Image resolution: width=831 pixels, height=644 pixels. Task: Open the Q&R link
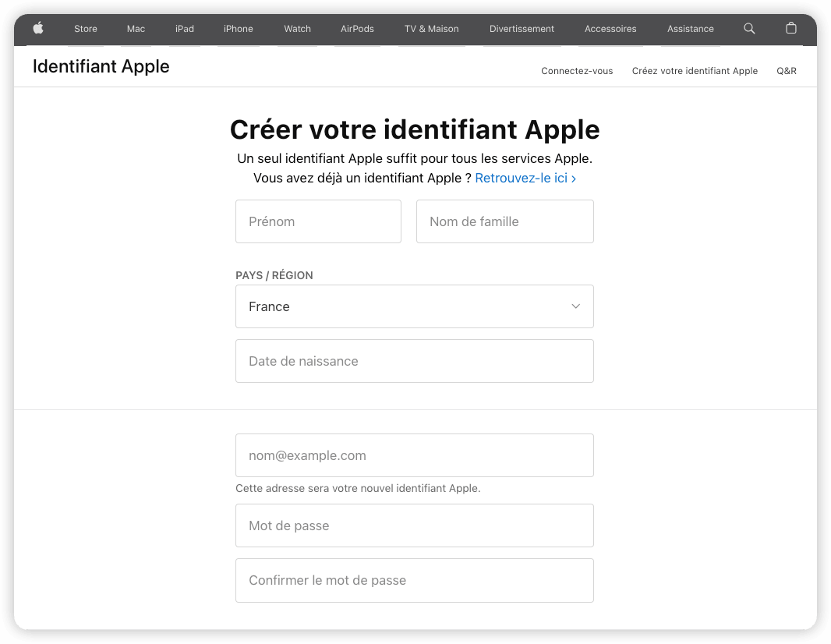(x=787, y=71)
